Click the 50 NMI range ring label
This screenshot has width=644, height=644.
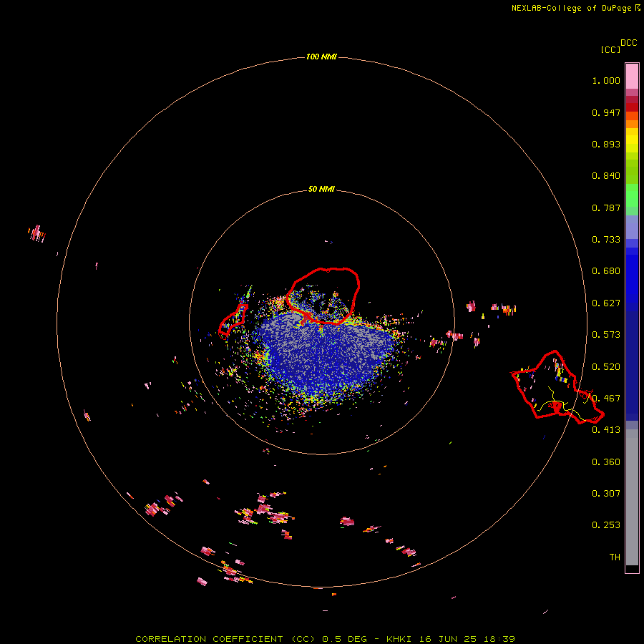pos(321,189)
